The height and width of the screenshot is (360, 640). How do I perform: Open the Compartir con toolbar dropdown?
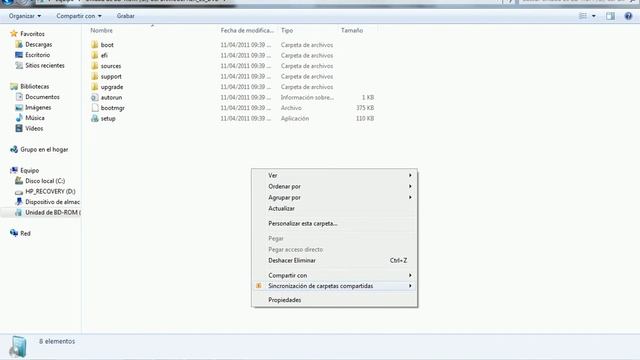click(x=79, y=16)
